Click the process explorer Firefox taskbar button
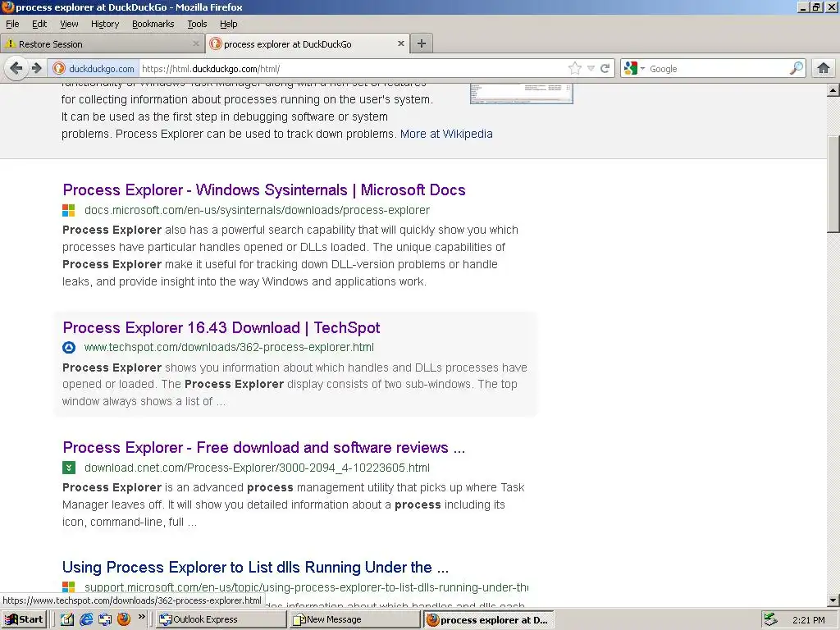The width and height of the screenshot is (840, 630). click(489, 620)
